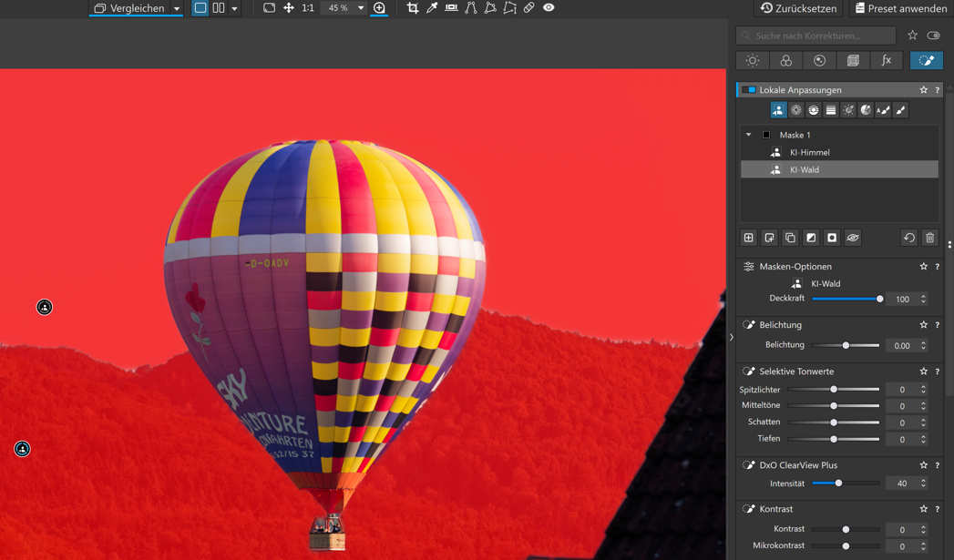Viewport: 954px width, 560px height.
Task: Toggle the active corrections filter switch
Action: click(x=933, y=36)
